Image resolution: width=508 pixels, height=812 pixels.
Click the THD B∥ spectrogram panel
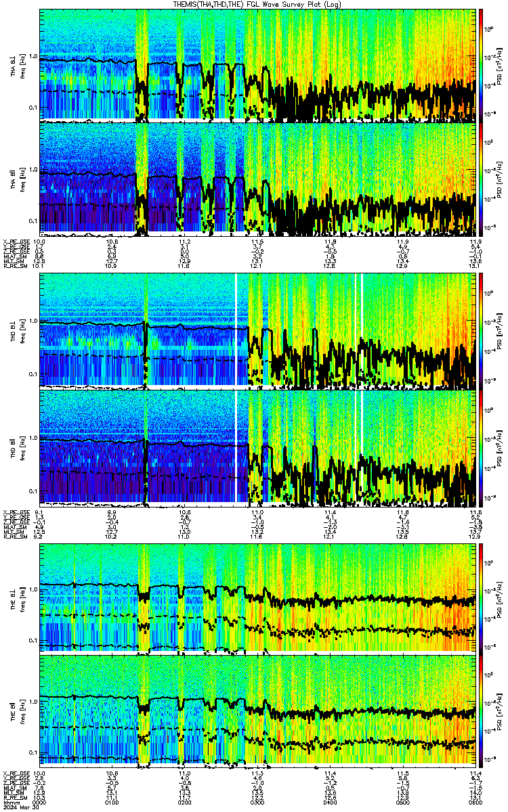pos(257,447)
